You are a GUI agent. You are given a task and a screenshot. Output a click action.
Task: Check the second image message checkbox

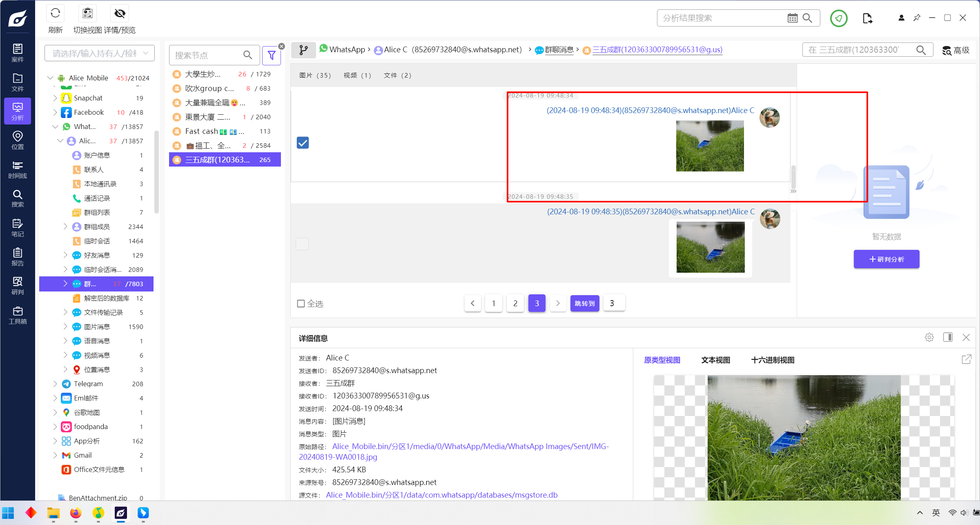[302, 244]
